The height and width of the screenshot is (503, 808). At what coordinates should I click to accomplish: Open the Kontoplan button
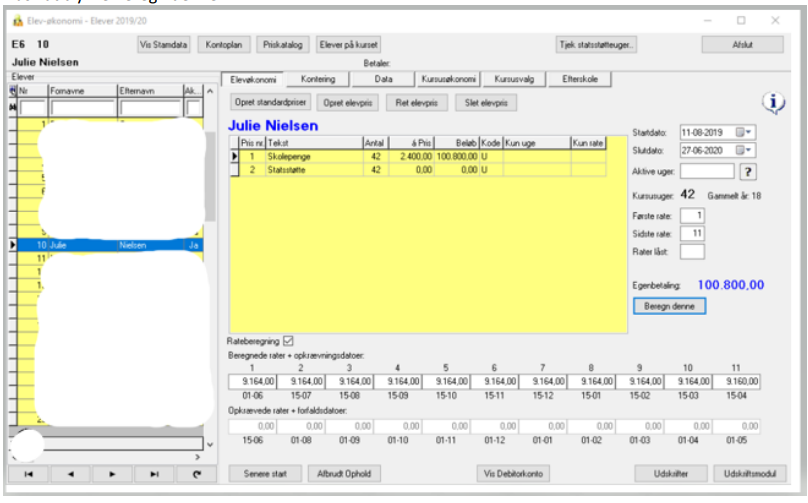(224, 45)
